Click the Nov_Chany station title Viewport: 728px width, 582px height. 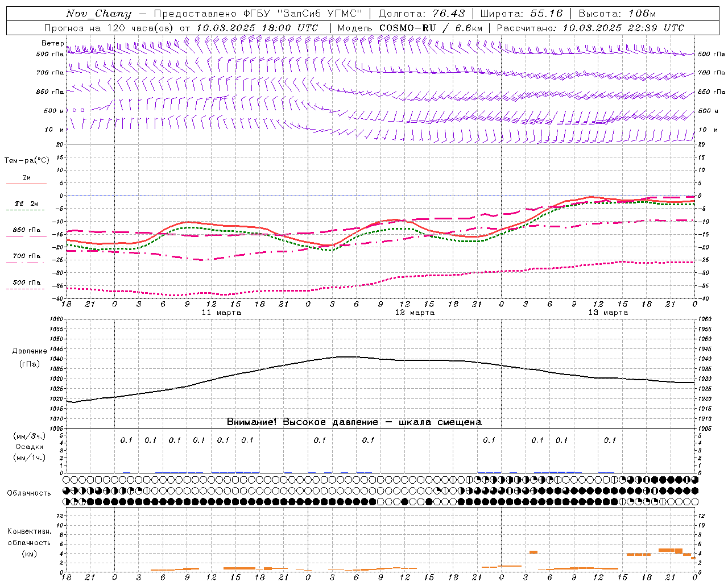(x=98, y=14)
